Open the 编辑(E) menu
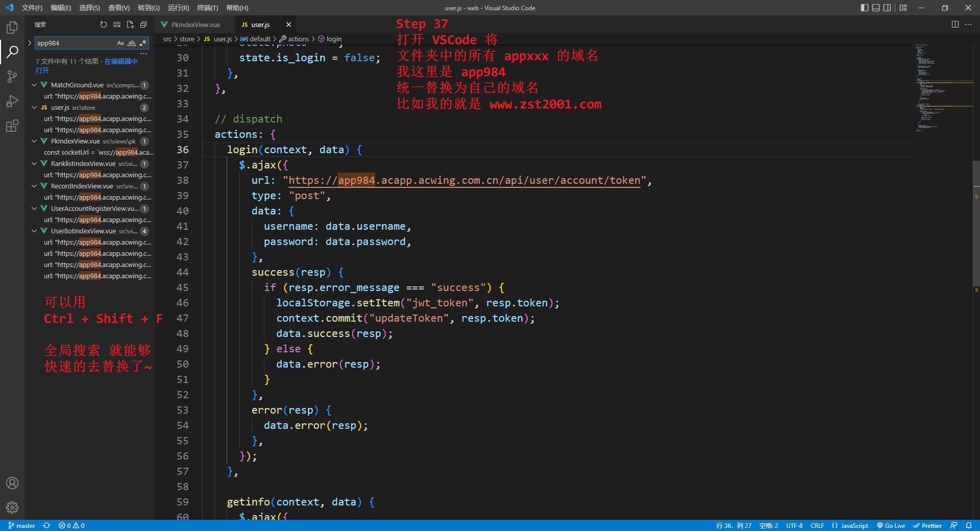The image size is (980, 531). pyautogui.click(x=61, y=8)
